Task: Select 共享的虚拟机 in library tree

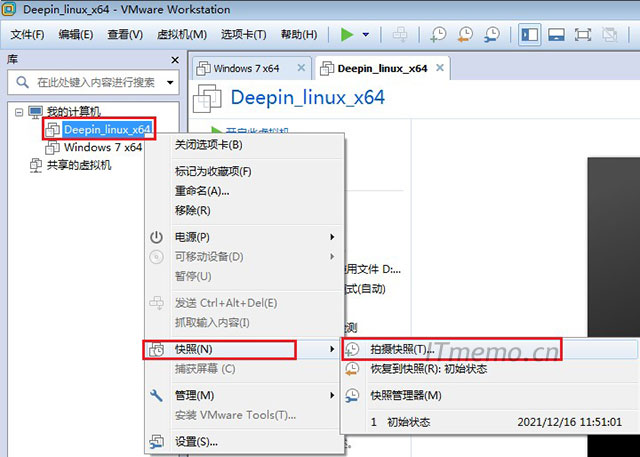Action: point(79,165)
